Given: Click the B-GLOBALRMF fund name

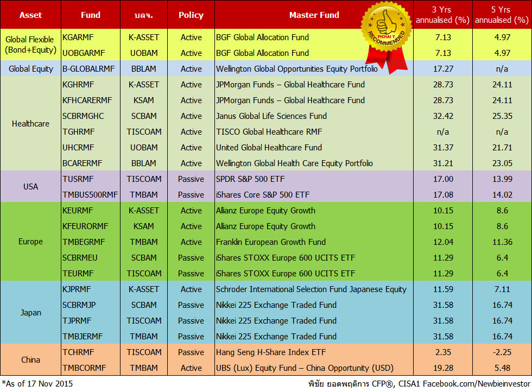Looking at the screenshot, I should click(x=88, y=69).
